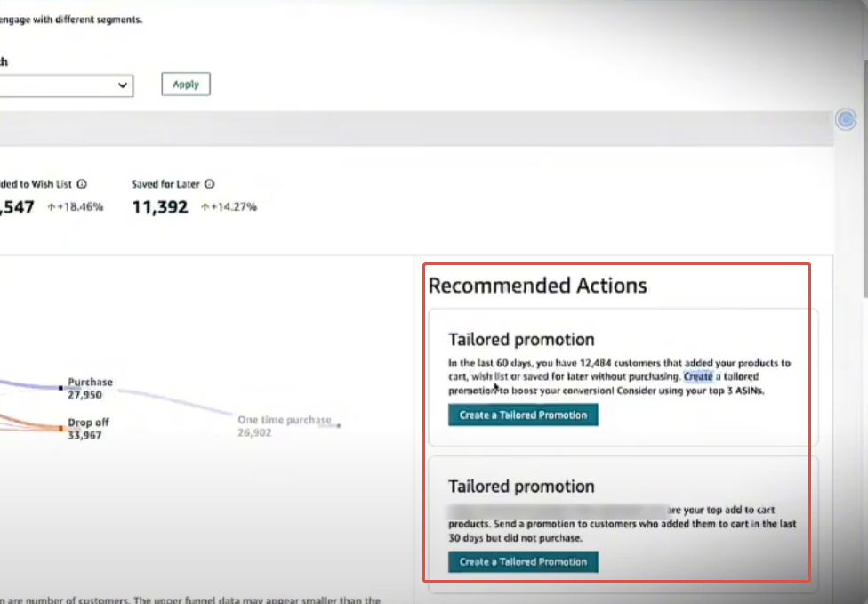Click the info icon beside Saved for Later

[x=209, y=184]
